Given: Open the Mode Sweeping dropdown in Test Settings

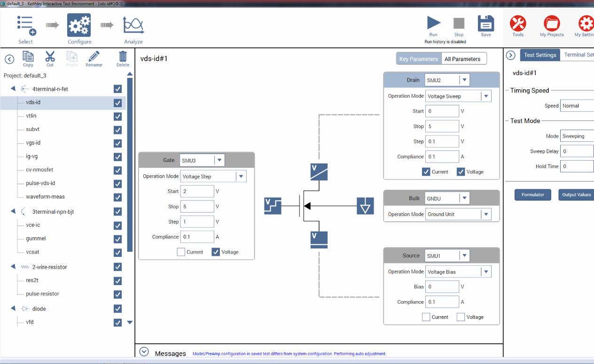Looking at the screenshot, I should pos(577,136).
